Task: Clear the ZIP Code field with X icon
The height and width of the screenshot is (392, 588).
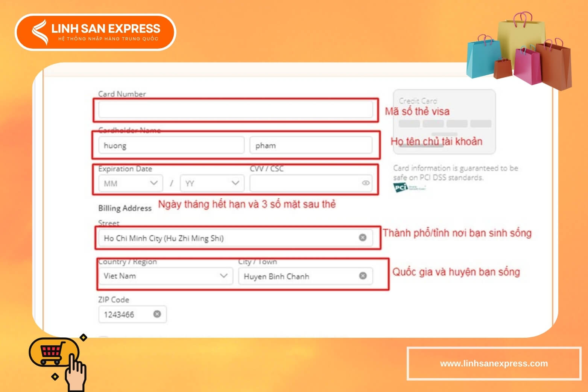Action: pos(157,314)
